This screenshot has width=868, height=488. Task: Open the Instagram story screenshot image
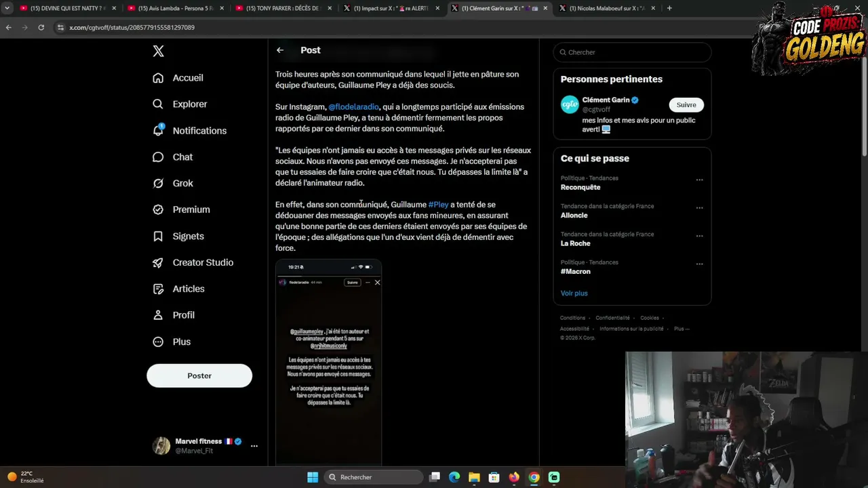point(329,363)
